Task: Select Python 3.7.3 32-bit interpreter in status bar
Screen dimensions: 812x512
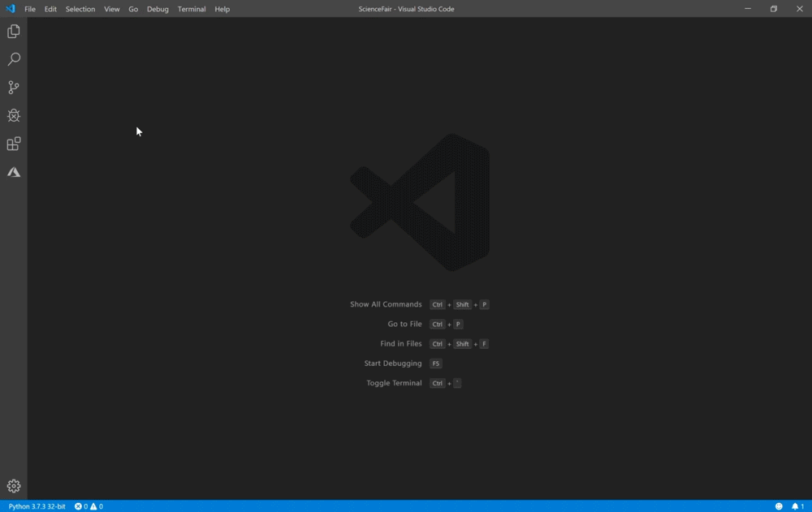Action: coord(37,506)
